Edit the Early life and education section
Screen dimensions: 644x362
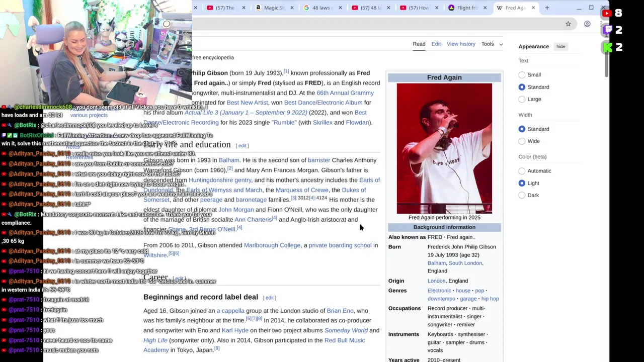pos(243,145)
